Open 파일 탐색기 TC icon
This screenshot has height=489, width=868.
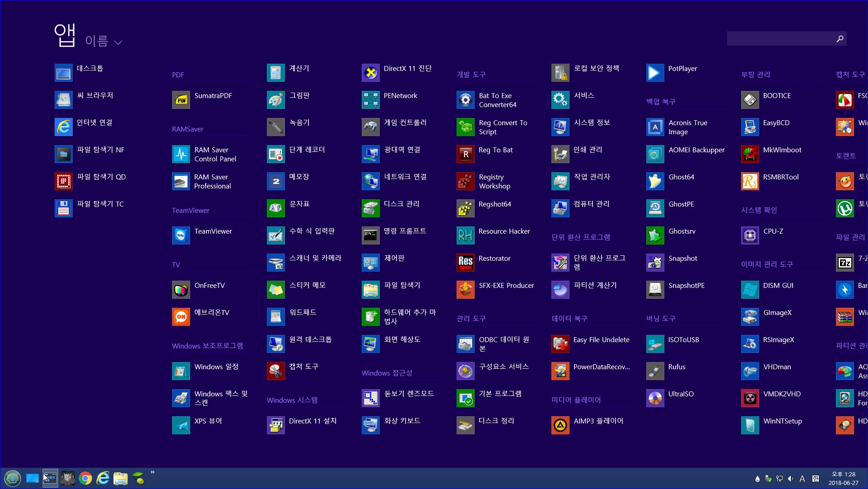click(x=64, y=208)
